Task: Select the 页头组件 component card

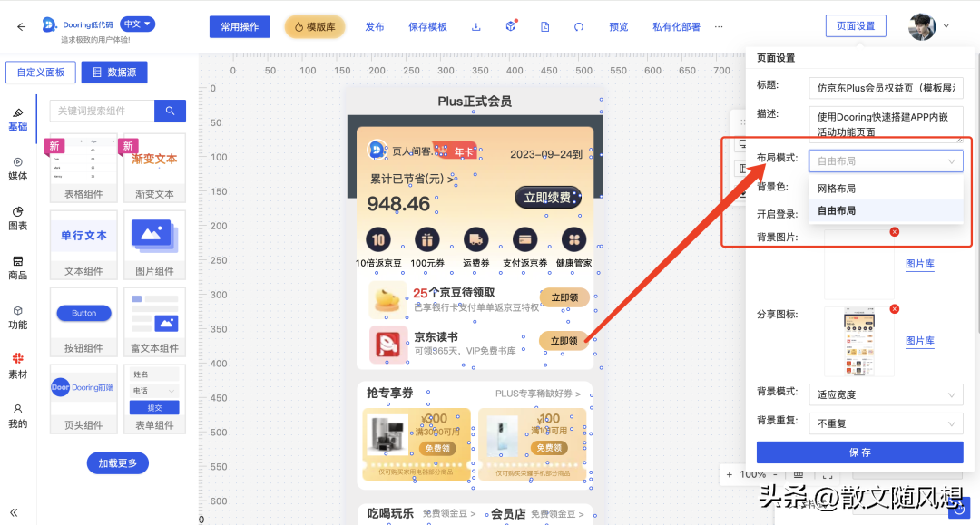Action: point(83,399)
